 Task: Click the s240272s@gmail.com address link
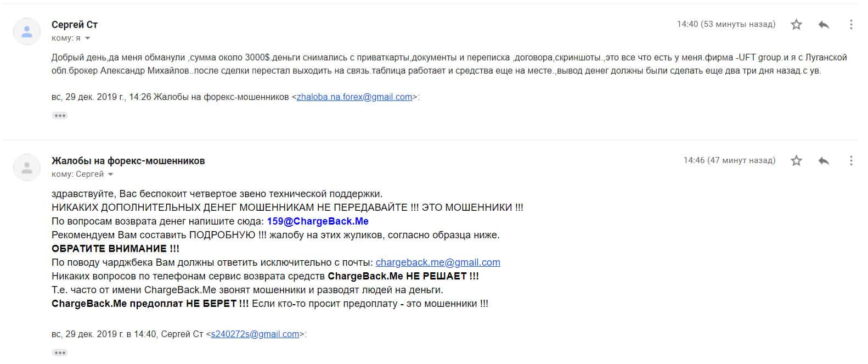pyautogui.click(x=255, y=334)
